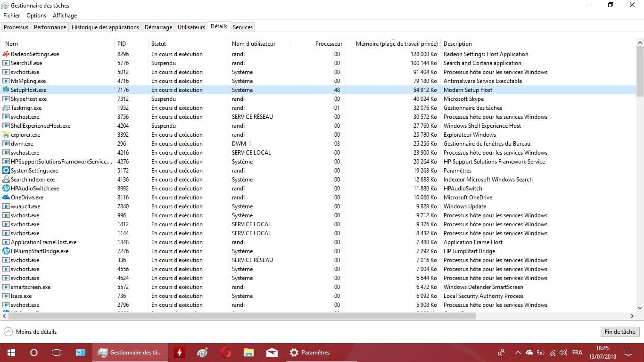Select the lsass.exe process name
The width and height of the screenshot is (644, 362).
point(21,296)
